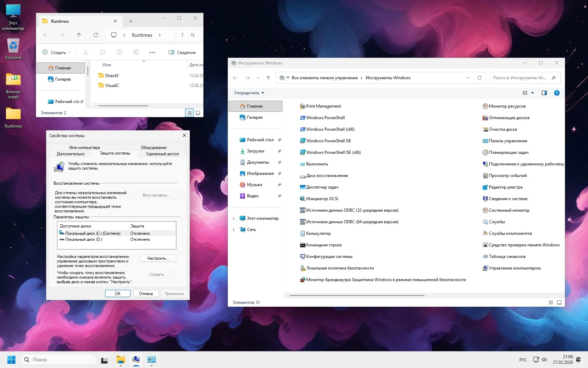Launch Диспетчер задач from tools list
This screenshot has height=368, width=588.
click(x=322, y=187)
